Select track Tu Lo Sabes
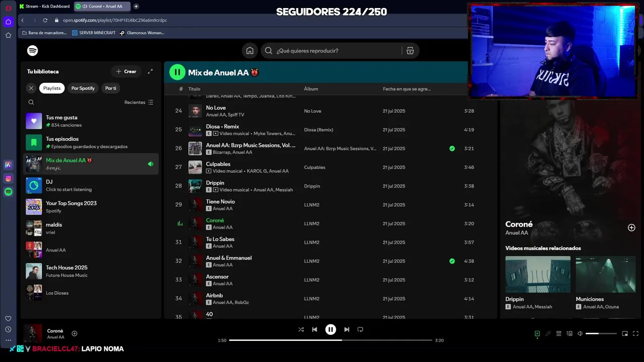This screenshot has width=644, height=362. (220, 239)
